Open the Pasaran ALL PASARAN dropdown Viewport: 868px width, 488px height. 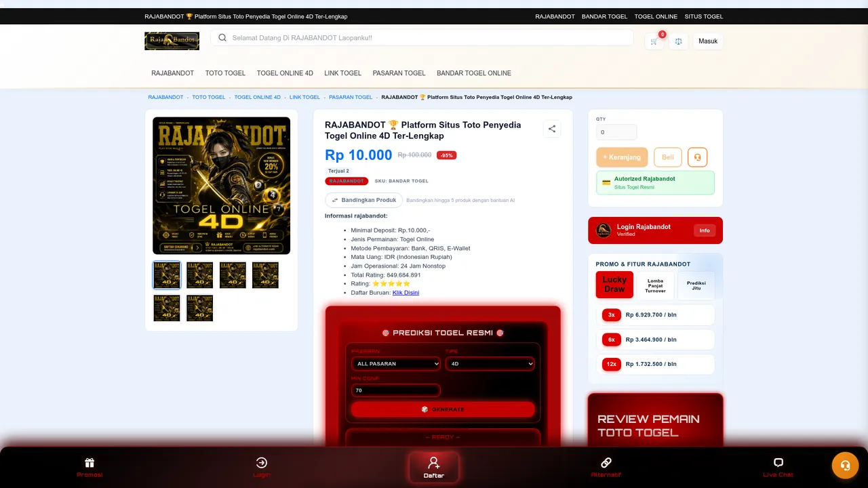[x=396, y=364]
